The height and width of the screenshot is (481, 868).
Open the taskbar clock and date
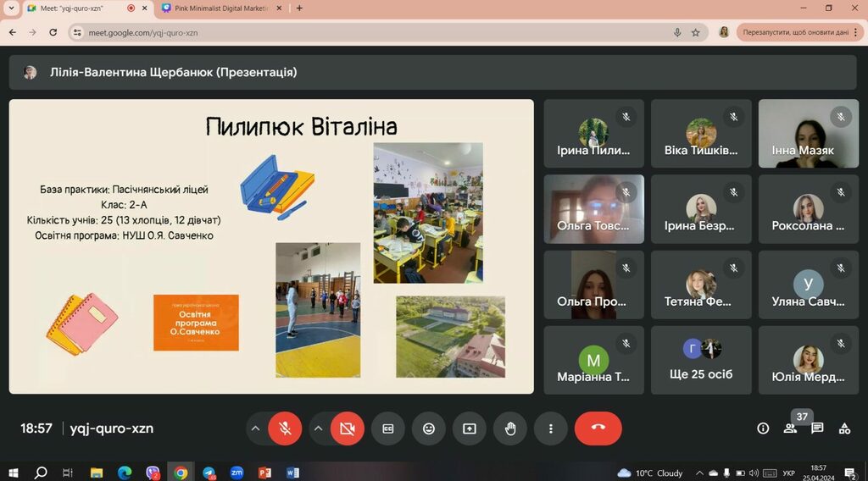tap(819, 473)
